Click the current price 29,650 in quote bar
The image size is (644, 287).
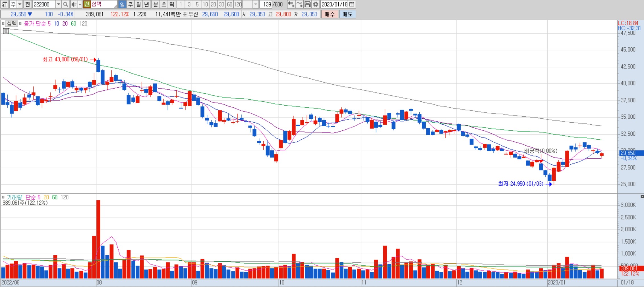18,14
